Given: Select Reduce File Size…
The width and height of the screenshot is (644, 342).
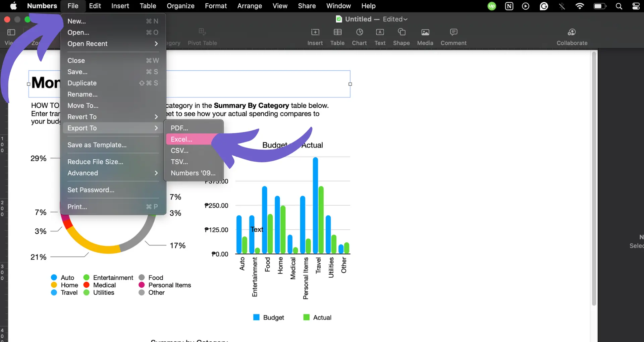Looking at the screenshot, I should (x=113, y=162).
